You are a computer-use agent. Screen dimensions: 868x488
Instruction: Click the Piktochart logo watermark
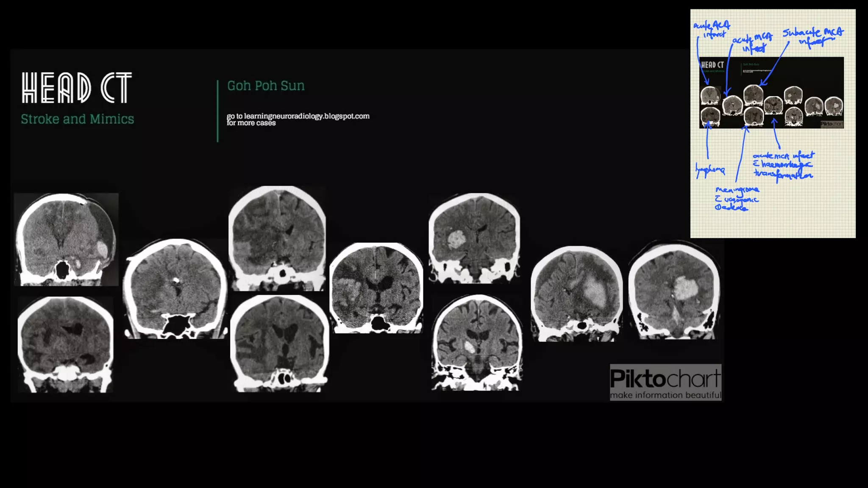tap(665, 382)
